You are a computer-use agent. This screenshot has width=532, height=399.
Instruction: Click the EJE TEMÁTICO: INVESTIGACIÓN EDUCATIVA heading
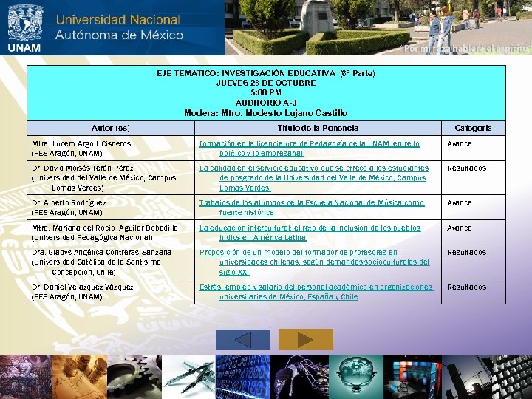click(266, 73)
